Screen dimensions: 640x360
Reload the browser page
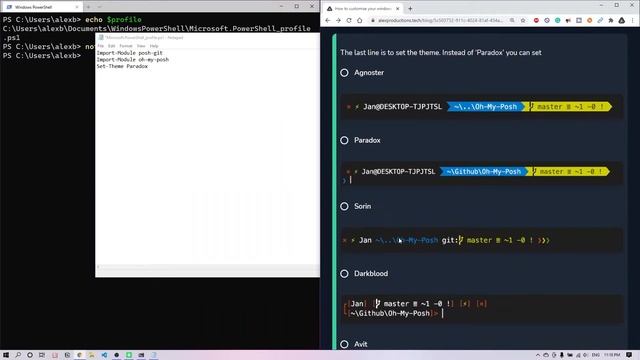(349, 20)
